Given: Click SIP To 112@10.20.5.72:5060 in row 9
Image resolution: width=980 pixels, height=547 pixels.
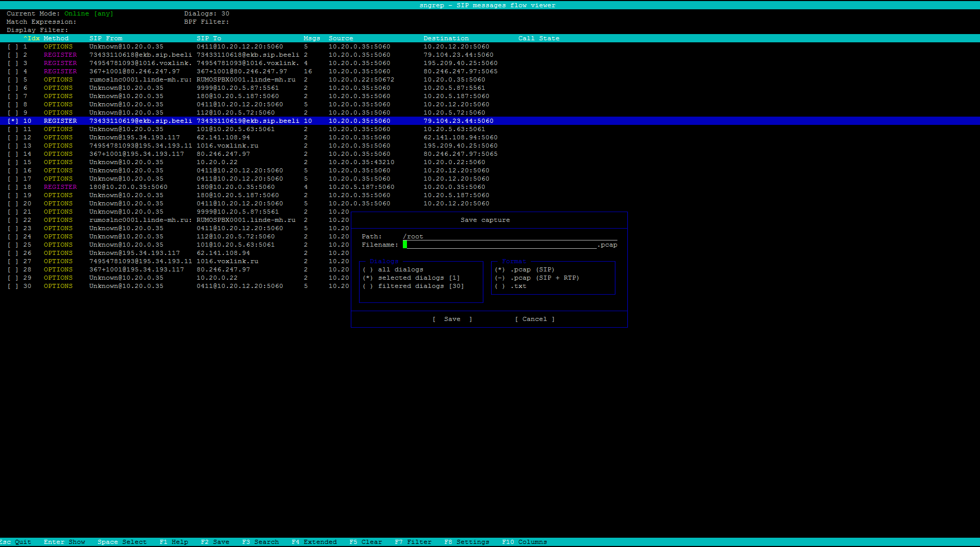Looking at the screenshot, I should click(236, 112).
